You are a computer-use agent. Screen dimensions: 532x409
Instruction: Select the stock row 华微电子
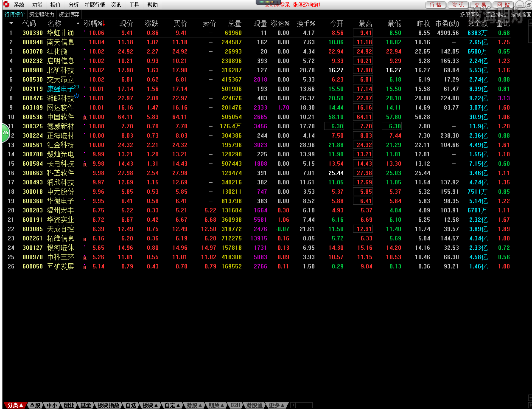point(257,201)
